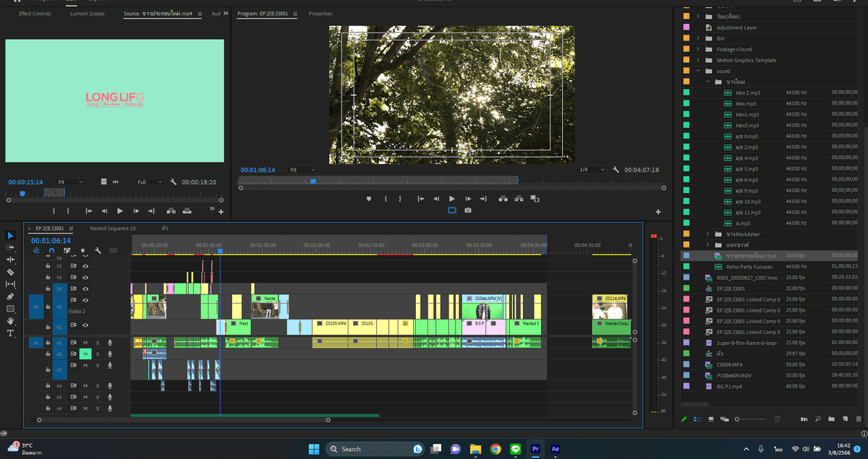Select the Selection tool in the Tools panel
Viewport: 868px width, 459px height.
click(x=10, y=236)
